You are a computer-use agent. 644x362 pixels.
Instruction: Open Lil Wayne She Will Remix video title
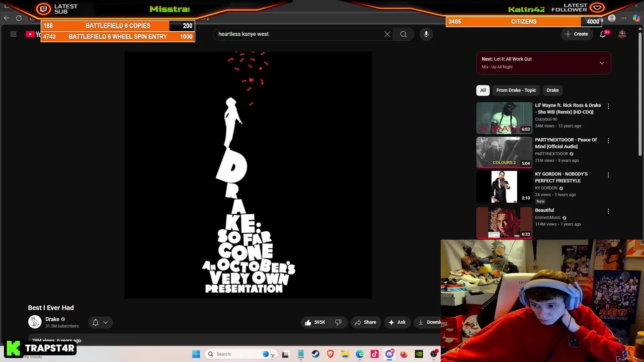pyautogui.click(x=568, y=109)
